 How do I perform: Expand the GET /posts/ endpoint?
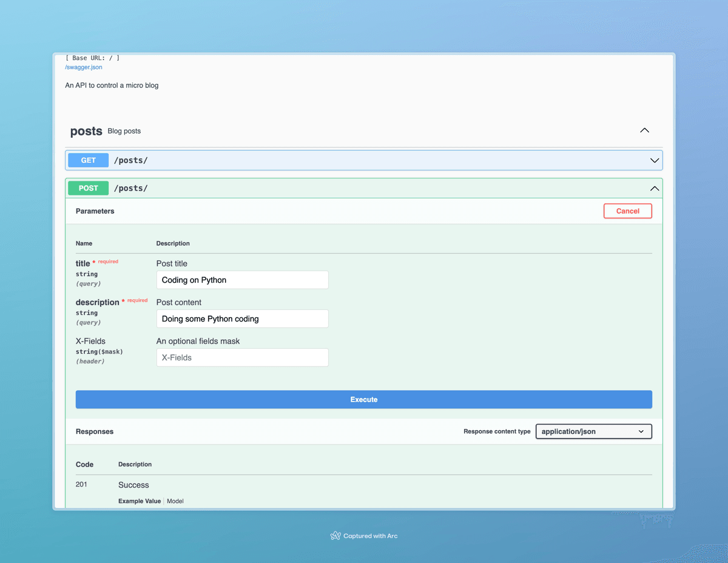point(654,160)
